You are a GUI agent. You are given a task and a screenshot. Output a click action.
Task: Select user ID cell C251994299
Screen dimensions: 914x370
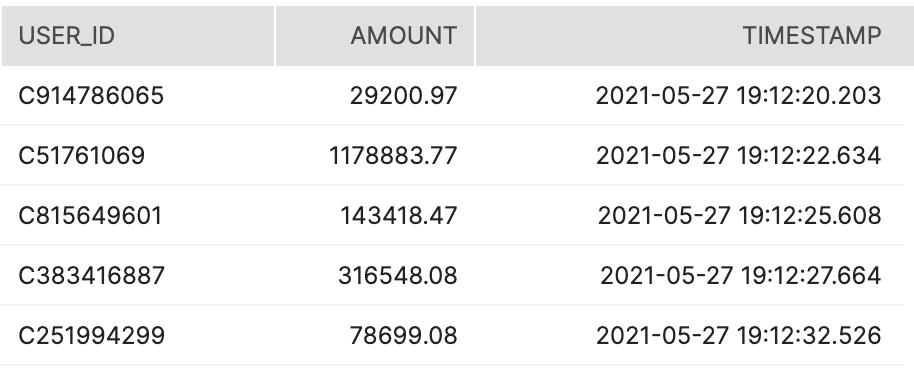(x=92, y=336)
